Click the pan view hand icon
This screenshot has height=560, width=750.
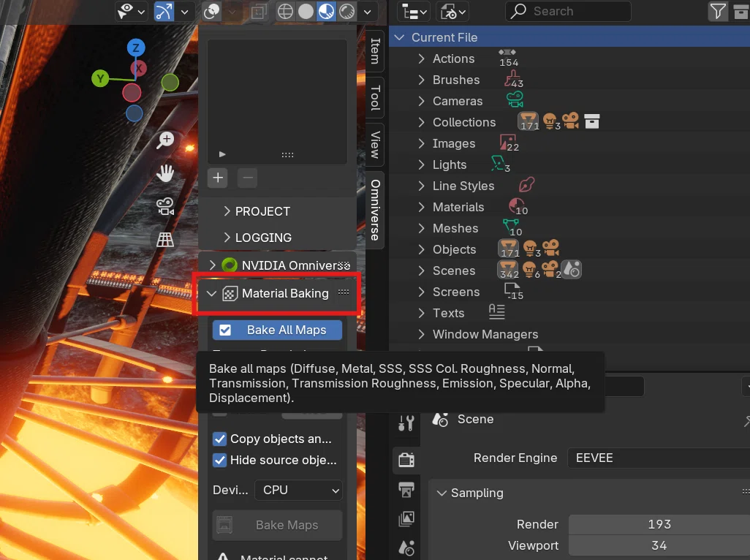click(x=165, y=173)
